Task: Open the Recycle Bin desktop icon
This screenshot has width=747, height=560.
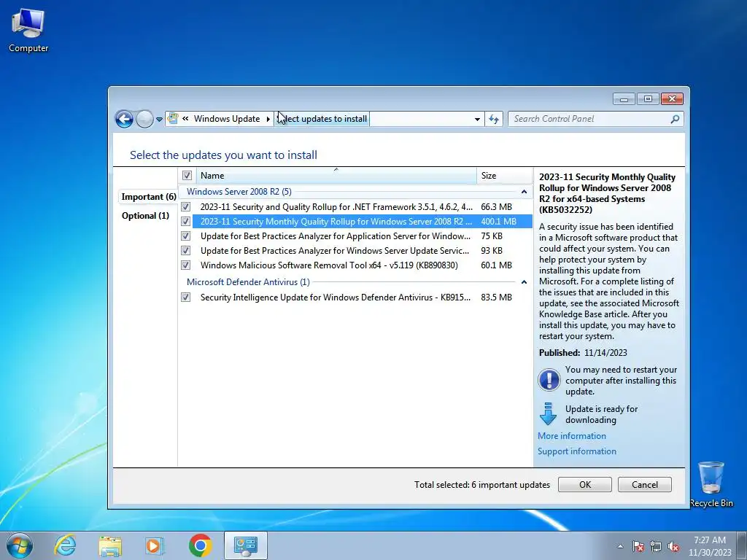Action: [x=711, y=485]
